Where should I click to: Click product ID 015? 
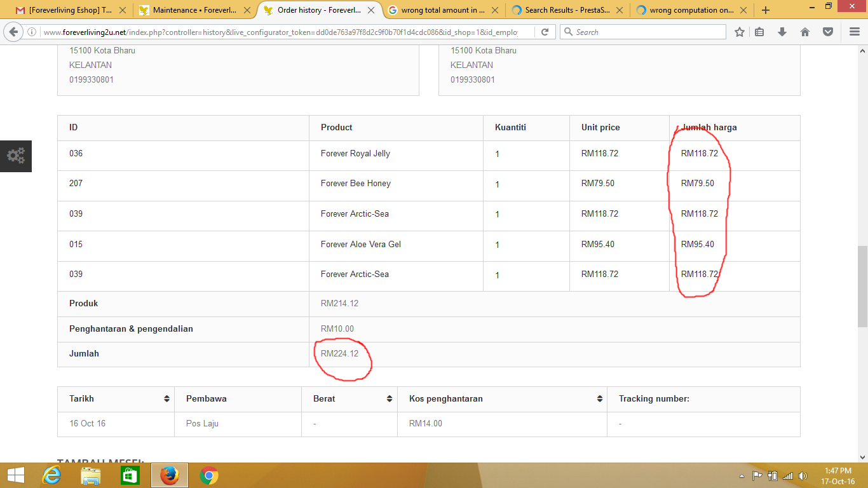tap(76, 245)
